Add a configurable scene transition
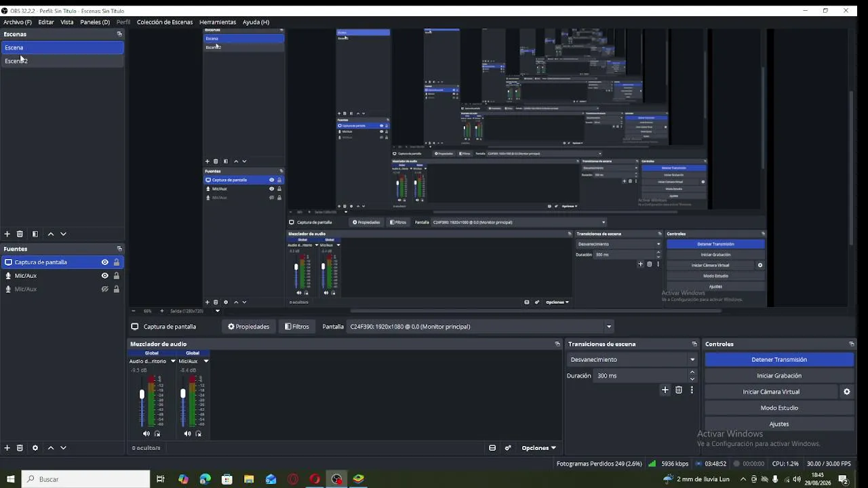The image size is (868, 488). tap(665, 390)
